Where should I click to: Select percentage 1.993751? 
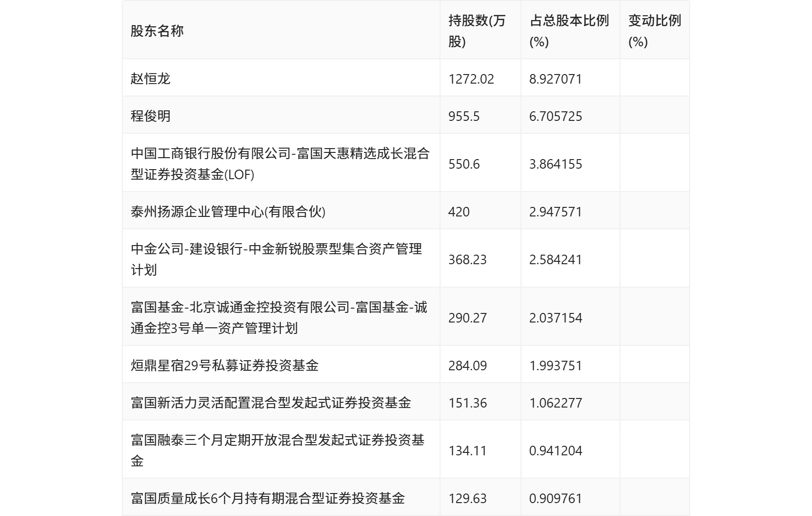tap(556, 365)
